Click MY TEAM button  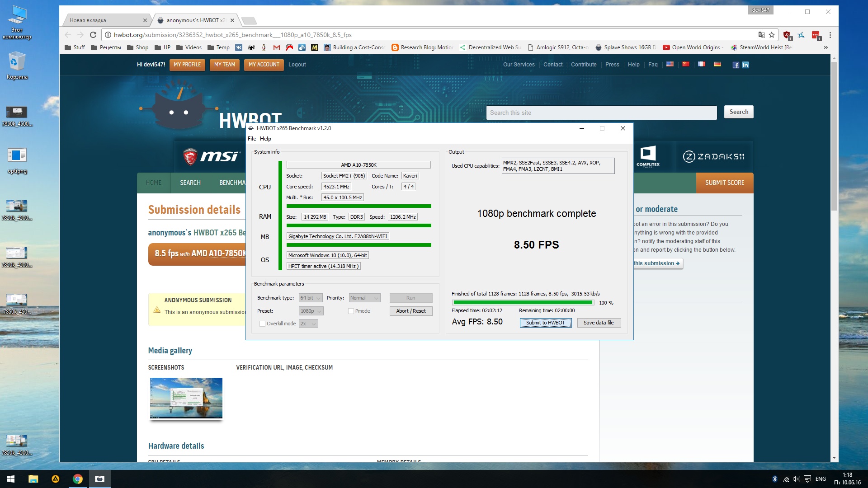click(x=225, y=65)
